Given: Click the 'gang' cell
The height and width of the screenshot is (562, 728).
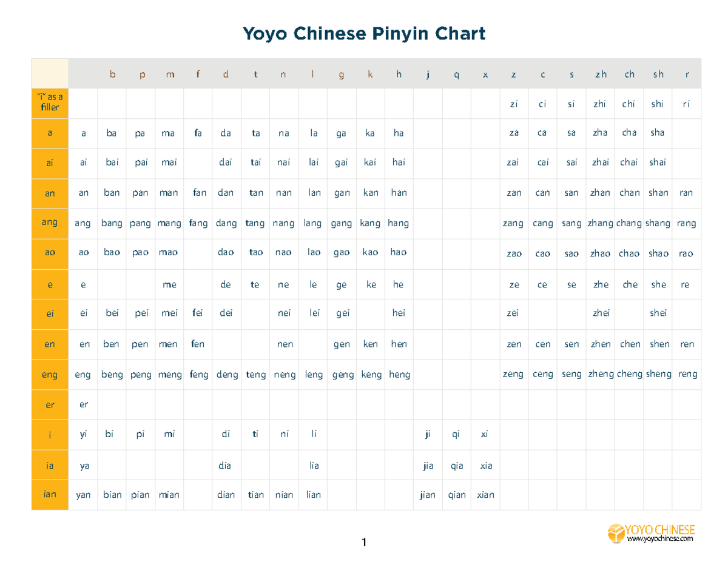Looking at the screenshot, I should [x=342, y=223].
